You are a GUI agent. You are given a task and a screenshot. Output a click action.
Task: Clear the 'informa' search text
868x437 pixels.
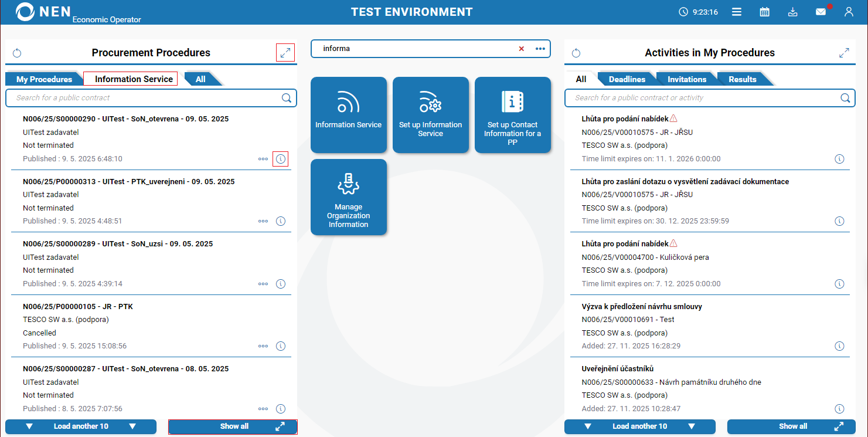[522, 49]
